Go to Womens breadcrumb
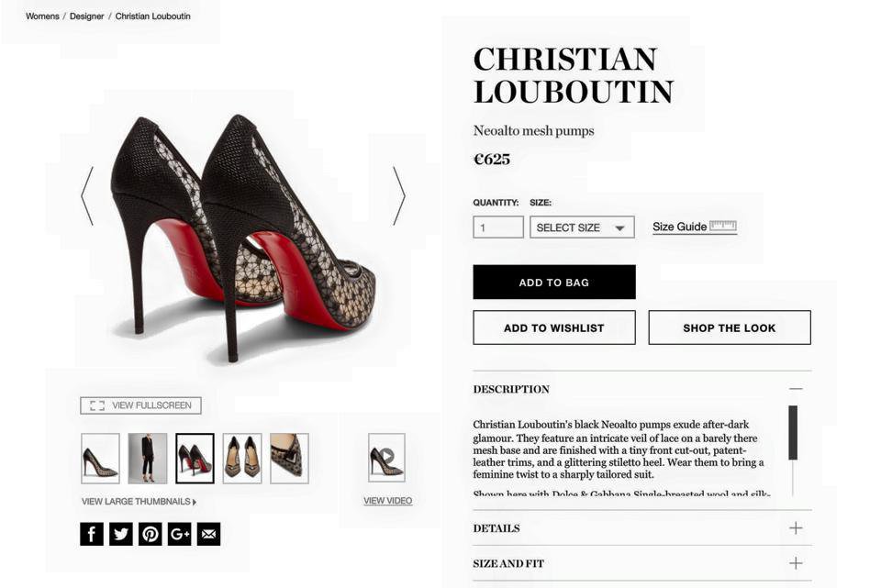 (x=42, y=17)
